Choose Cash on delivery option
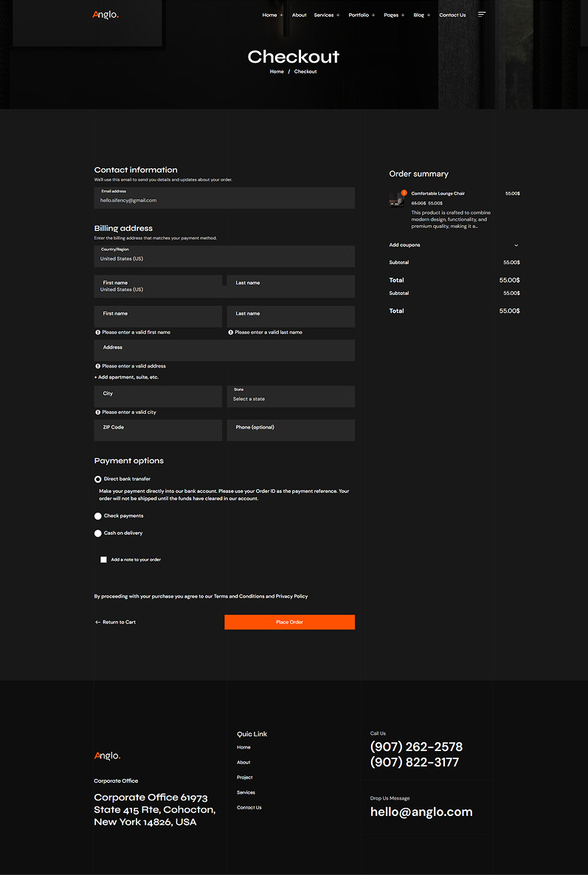The image size is (588, 875). click(98, 533)
